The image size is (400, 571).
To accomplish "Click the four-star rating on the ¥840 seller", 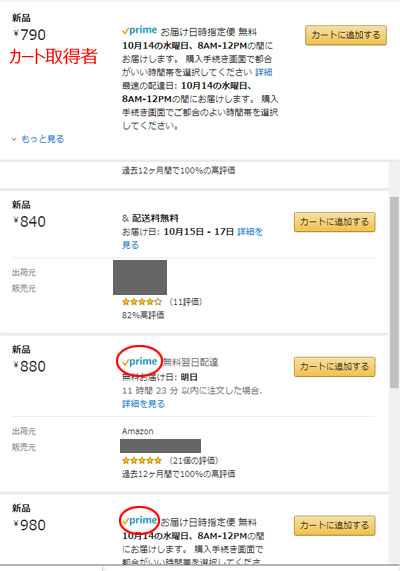I will [142, 302].
